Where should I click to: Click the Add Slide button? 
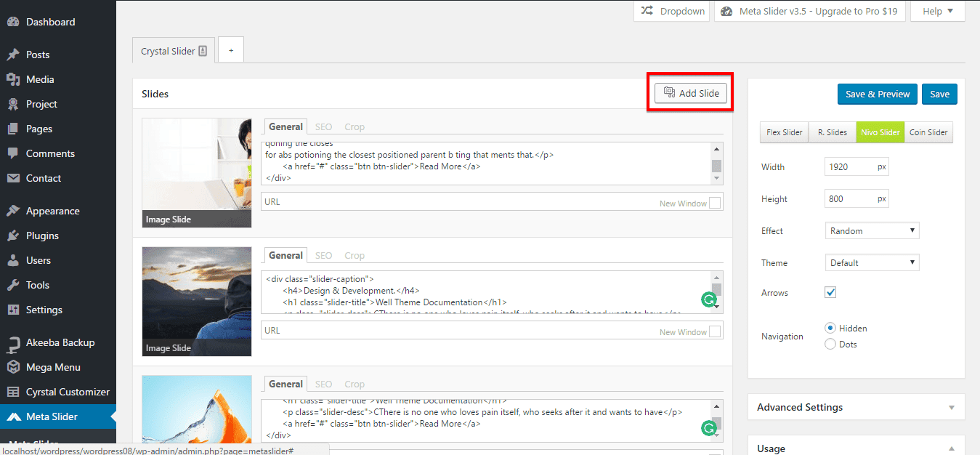(x=691, y=93)
